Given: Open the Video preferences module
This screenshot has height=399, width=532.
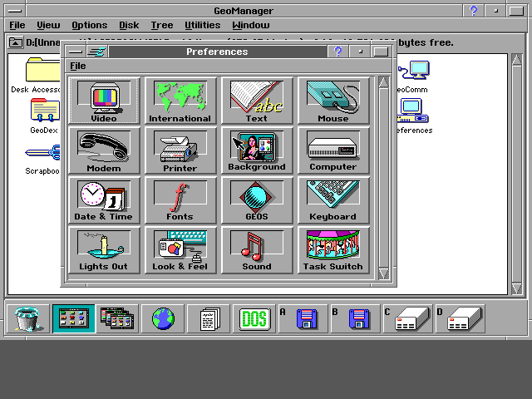Looking at the screenshot, I should (104, 101).
